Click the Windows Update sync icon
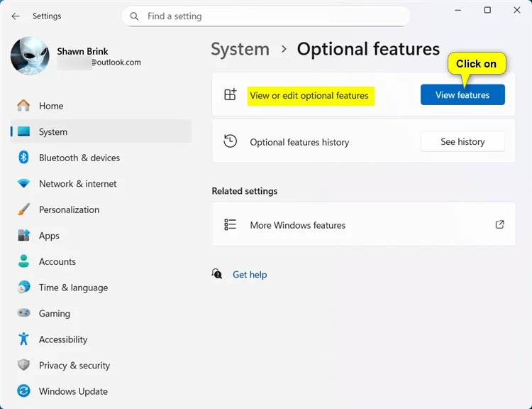The image size is (532, 409). click(x=23, y=391)
